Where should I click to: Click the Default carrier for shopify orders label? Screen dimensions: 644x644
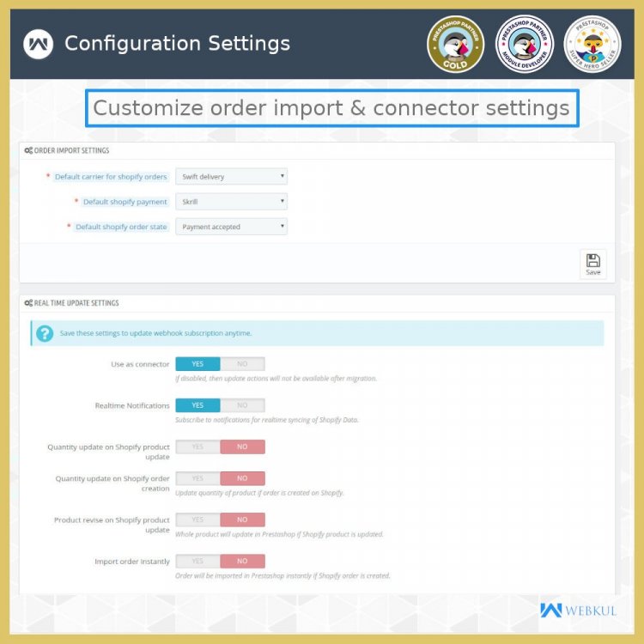pos(111,177)
